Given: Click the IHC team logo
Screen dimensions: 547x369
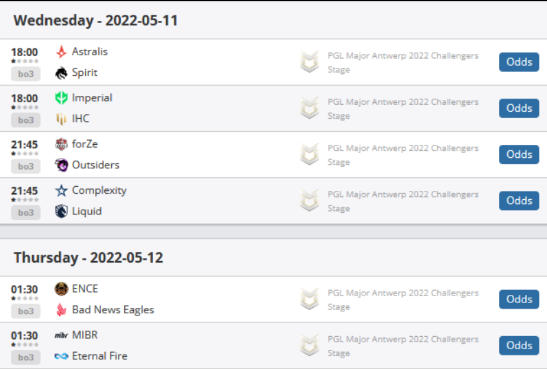Looking at the screenshot, I should (61, 119).
